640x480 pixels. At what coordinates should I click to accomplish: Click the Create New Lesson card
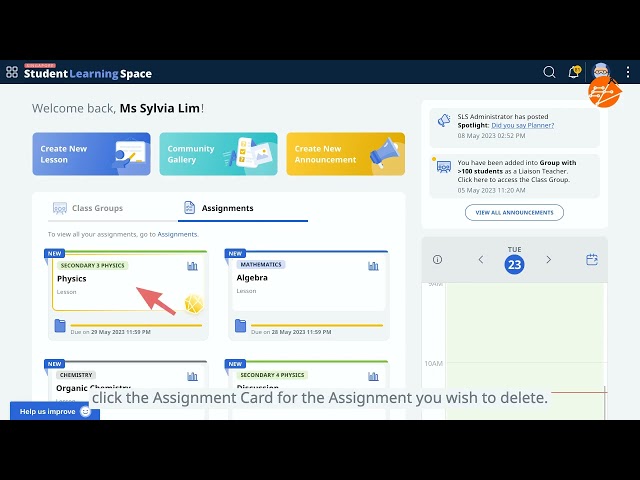pyautogui.click(x=91, y=154)
